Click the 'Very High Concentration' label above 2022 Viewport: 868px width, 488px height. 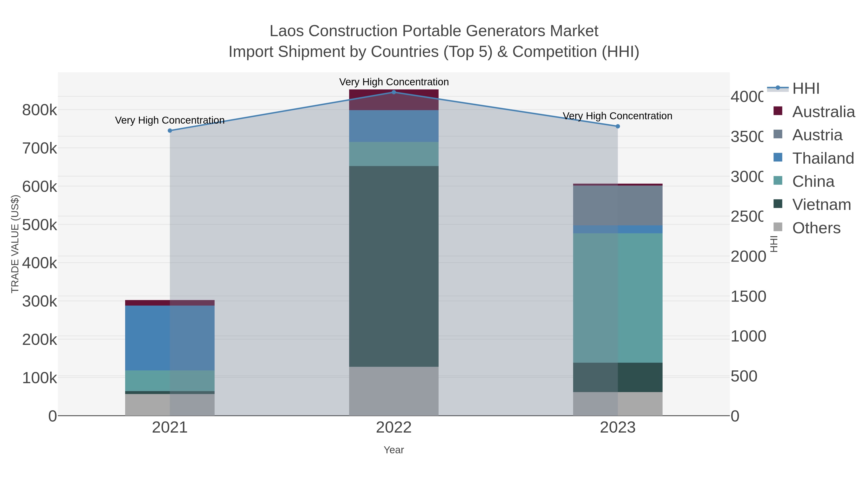pyautogui.click(x=394, y=82)
